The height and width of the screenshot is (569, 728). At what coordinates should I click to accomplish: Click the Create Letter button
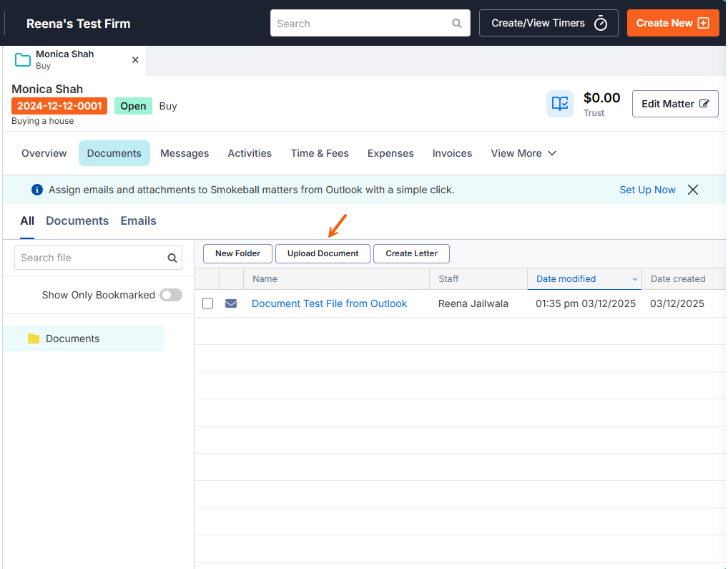click(x=411, y=253)
